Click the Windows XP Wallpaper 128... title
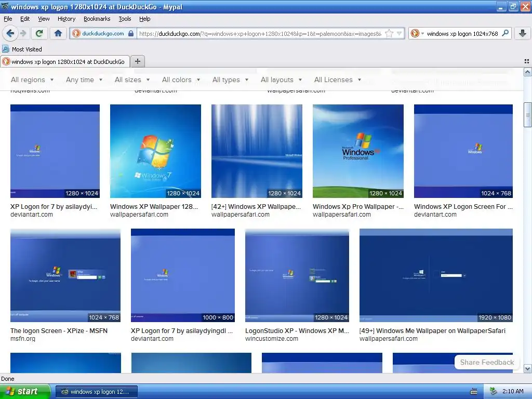The image size is (532, 399). coord(154,206)
